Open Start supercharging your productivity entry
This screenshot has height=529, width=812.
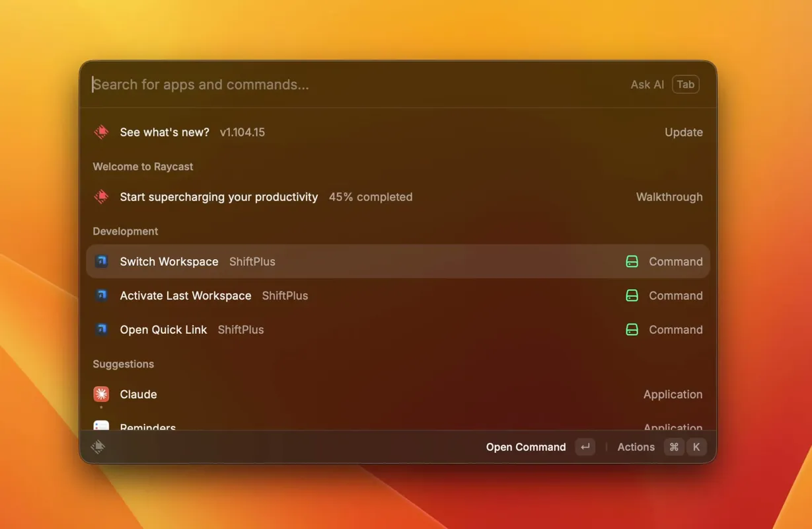pos(398,197)
